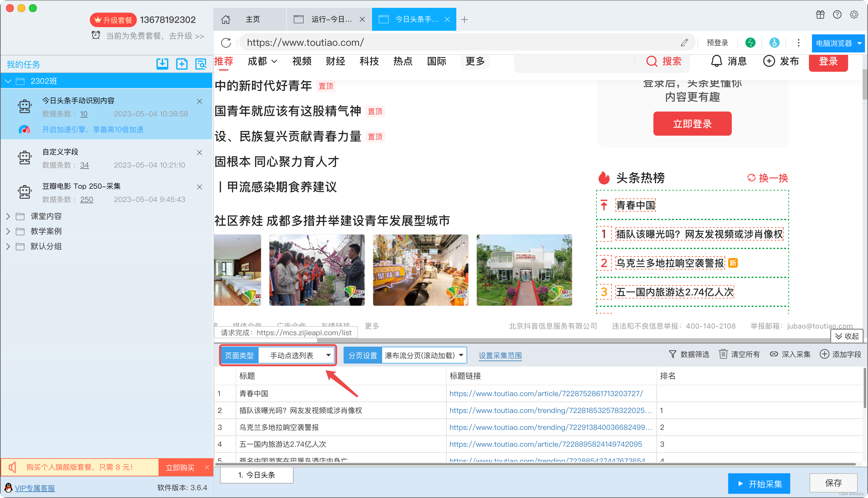Select the 视频 channel
This screenshot has width=868, height=498.
pyautogui.click(x=301, y=61)
